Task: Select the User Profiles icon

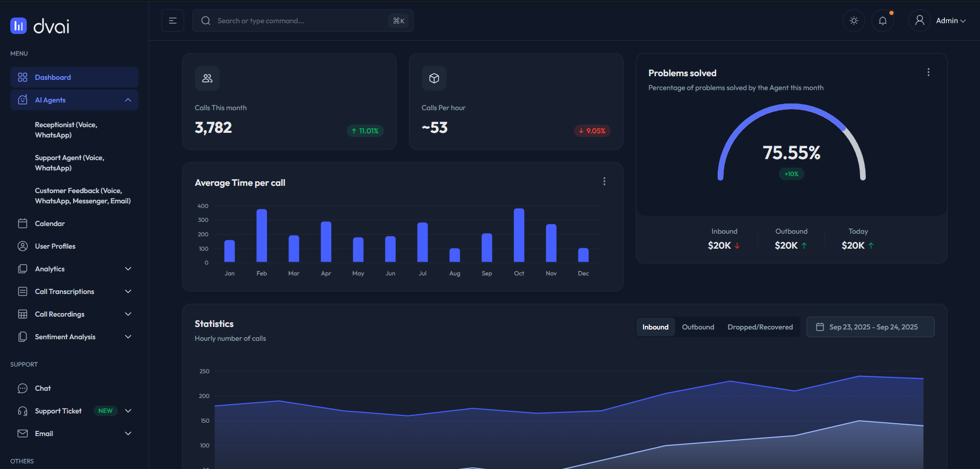Action: 23,246
